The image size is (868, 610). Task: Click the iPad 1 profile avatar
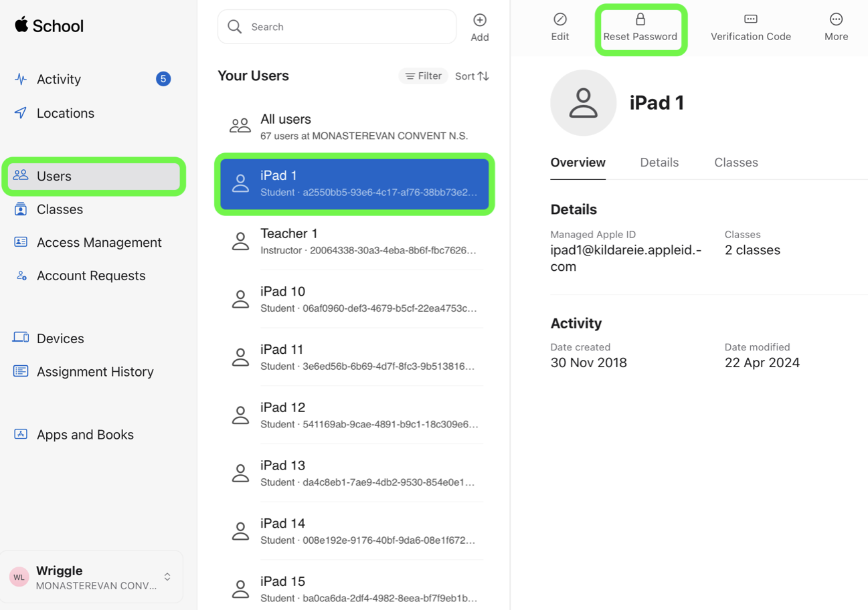(583, 103)
